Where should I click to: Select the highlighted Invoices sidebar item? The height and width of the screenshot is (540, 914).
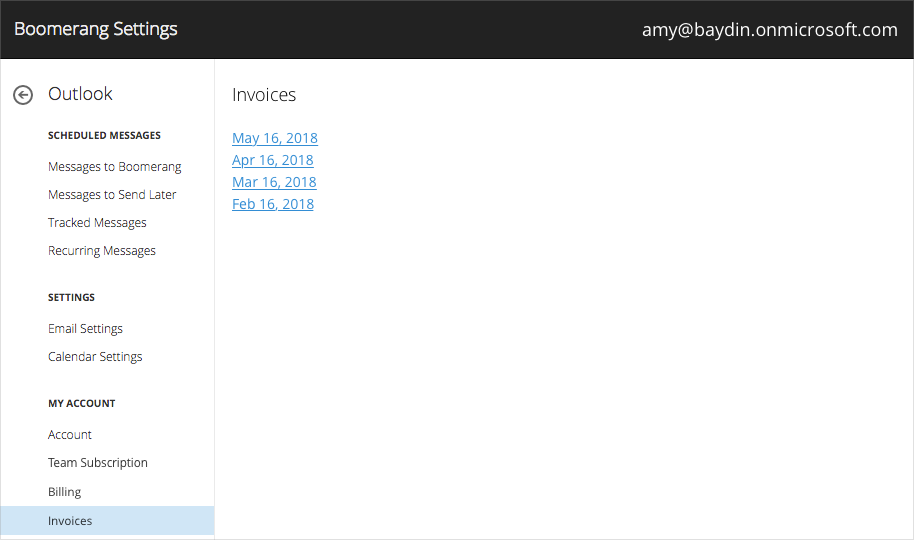107,521
